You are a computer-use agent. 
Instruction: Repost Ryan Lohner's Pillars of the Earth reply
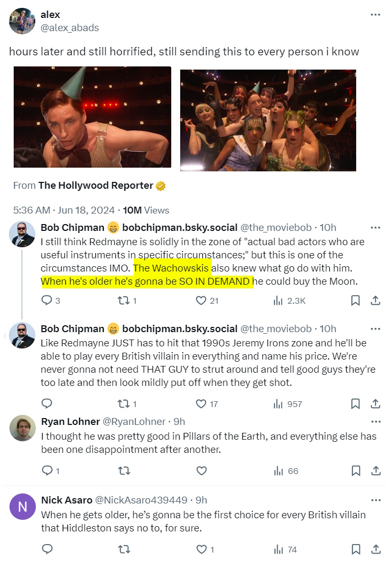pyautogui.click(x=123, y=471)
